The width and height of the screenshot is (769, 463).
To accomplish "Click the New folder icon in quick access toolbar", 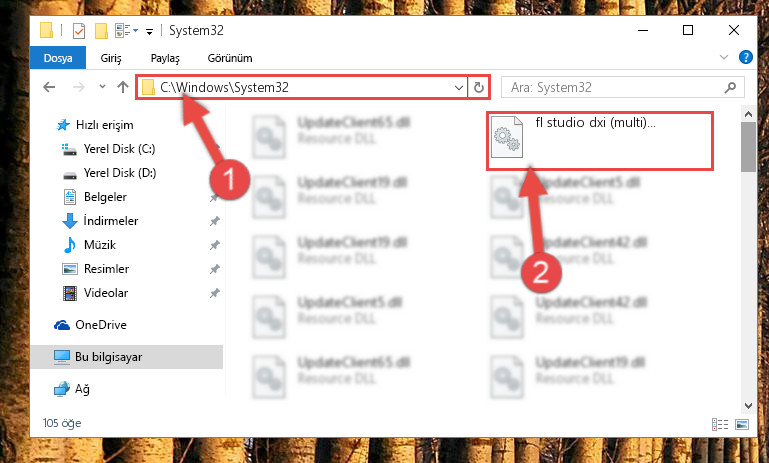I will coord(101,30).
